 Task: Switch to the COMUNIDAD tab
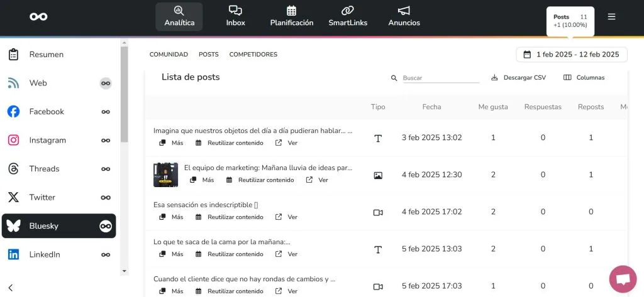[x=169, y=55]
